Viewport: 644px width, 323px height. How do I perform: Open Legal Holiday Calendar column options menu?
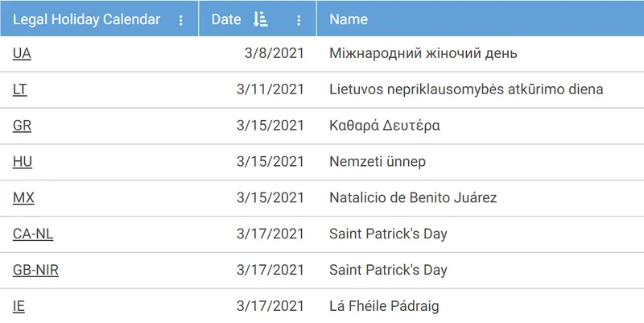(x=180, y=19)
